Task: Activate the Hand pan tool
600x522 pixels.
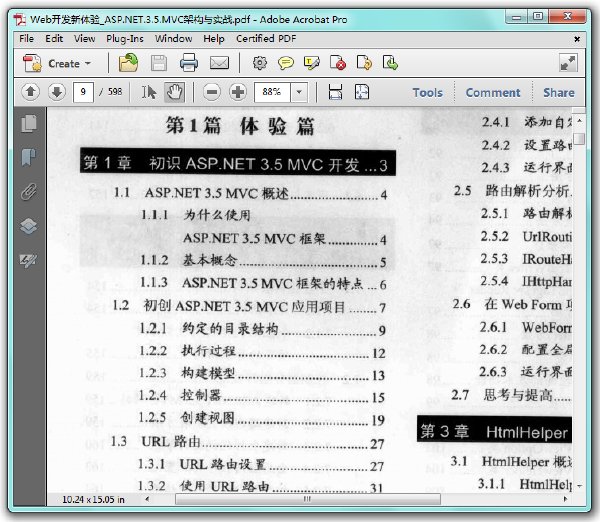Action: [174, 92]
